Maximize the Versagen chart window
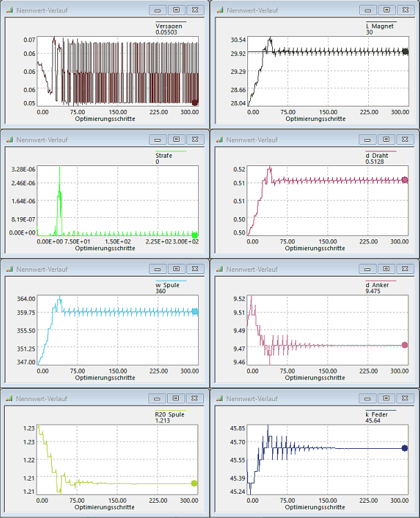This screenshot has height=518, width=420. tap(176, 10)
